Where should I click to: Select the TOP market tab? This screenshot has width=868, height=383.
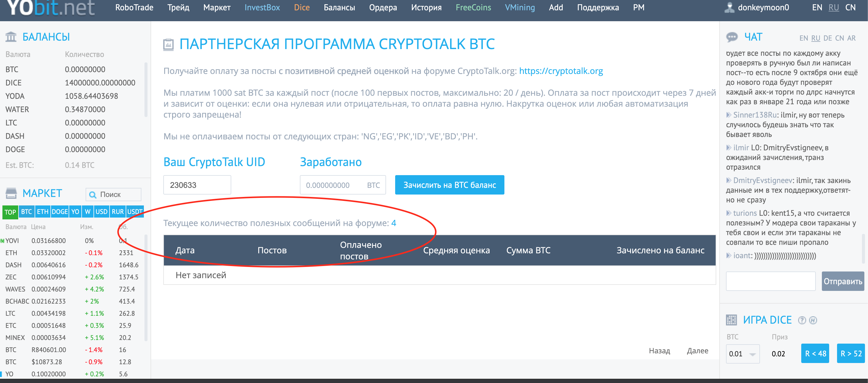(10, 212)
